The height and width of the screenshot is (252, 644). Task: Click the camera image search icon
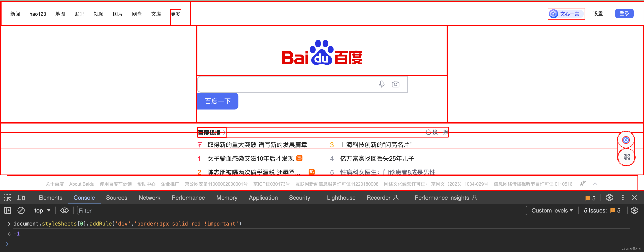395,84
